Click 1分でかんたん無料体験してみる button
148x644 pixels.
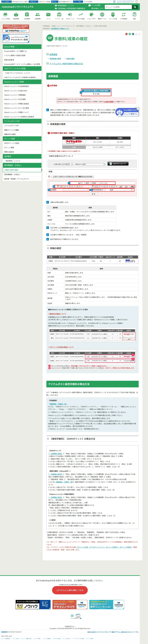(70, 590)
